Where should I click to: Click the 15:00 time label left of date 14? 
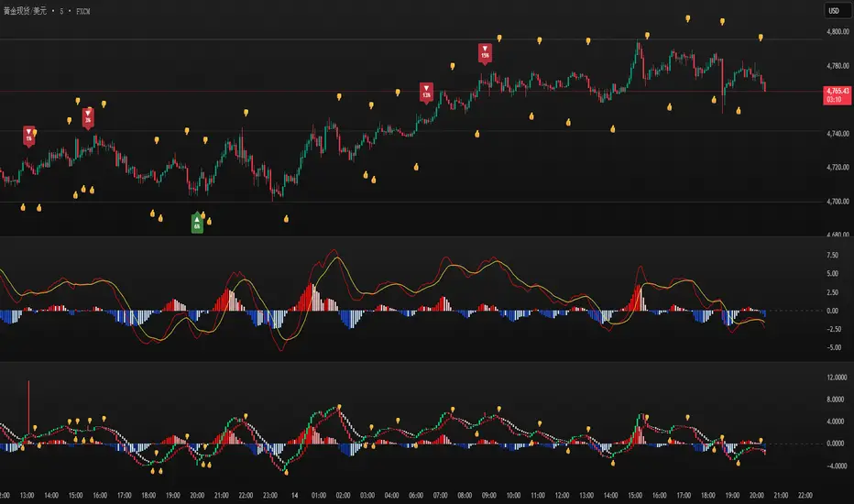[x=75, y=495]
